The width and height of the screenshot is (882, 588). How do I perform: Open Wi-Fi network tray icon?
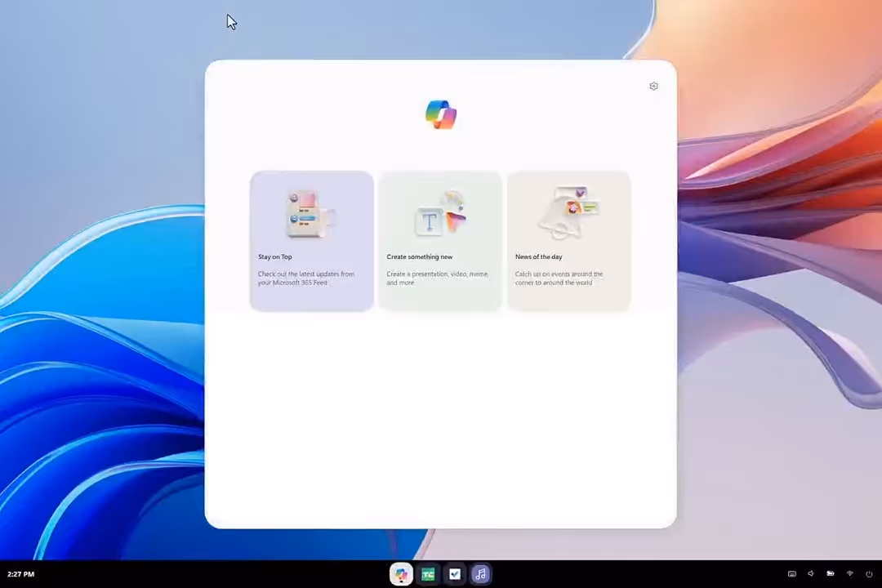pyautogui.click(x=850, y=574)
